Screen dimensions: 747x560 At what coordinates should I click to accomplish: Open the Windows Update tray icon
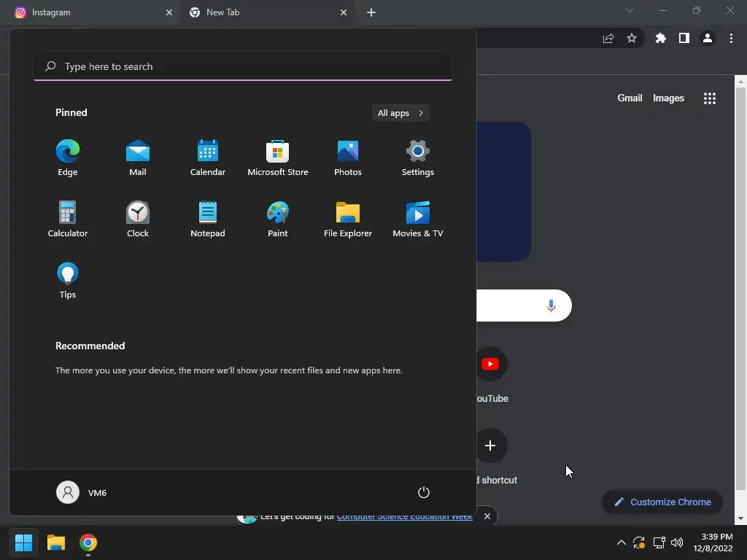pos(639,542)
